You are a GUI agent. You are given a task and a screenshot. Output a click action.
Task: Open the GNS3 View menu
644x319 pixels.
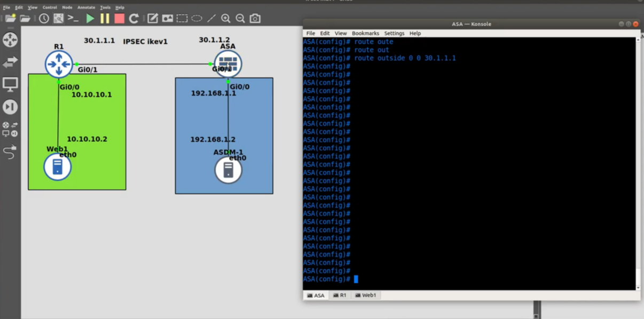(x=33, y=7)
